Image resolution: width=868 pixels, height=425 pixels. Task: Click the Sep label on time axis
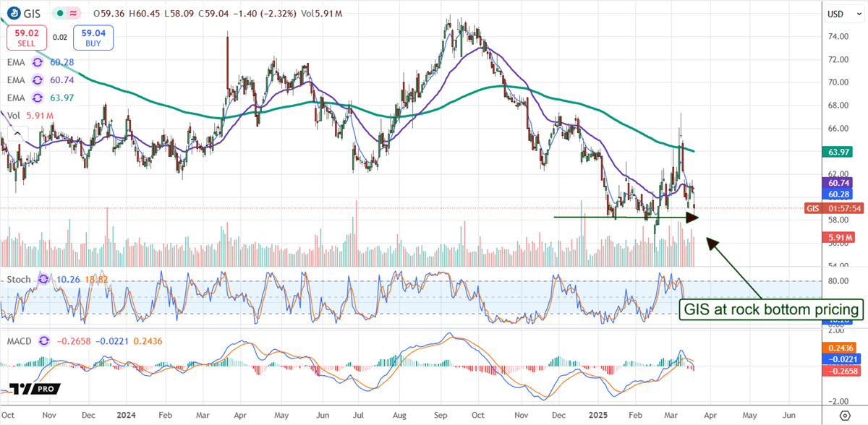coord(441,416)
